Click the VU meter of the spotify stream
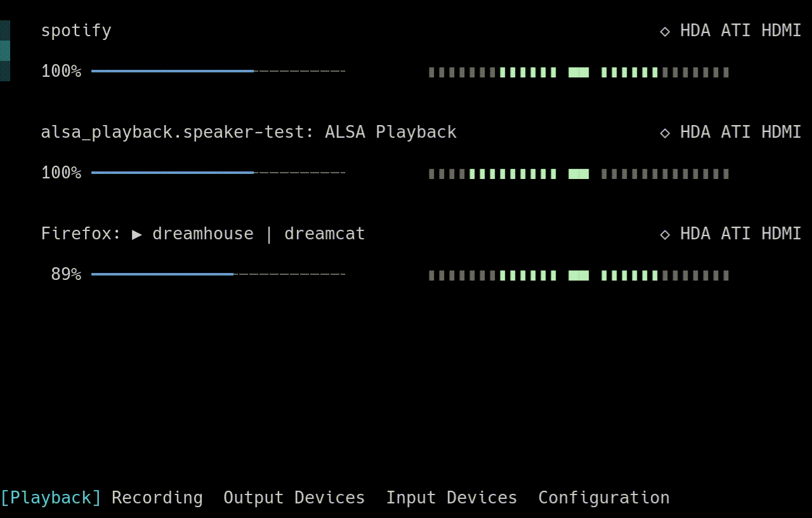 coord(578,72)
